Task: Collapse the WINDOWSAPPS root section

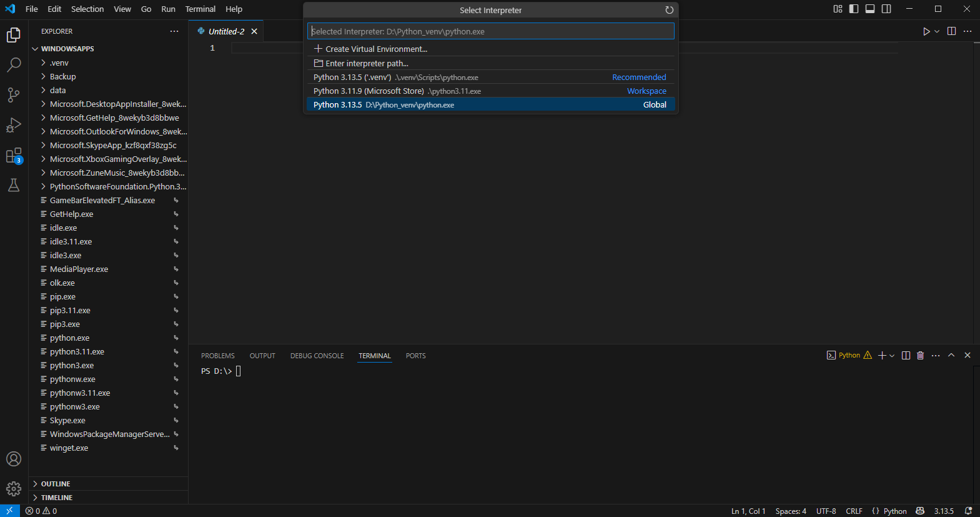Action: click(x=109, y=49)
